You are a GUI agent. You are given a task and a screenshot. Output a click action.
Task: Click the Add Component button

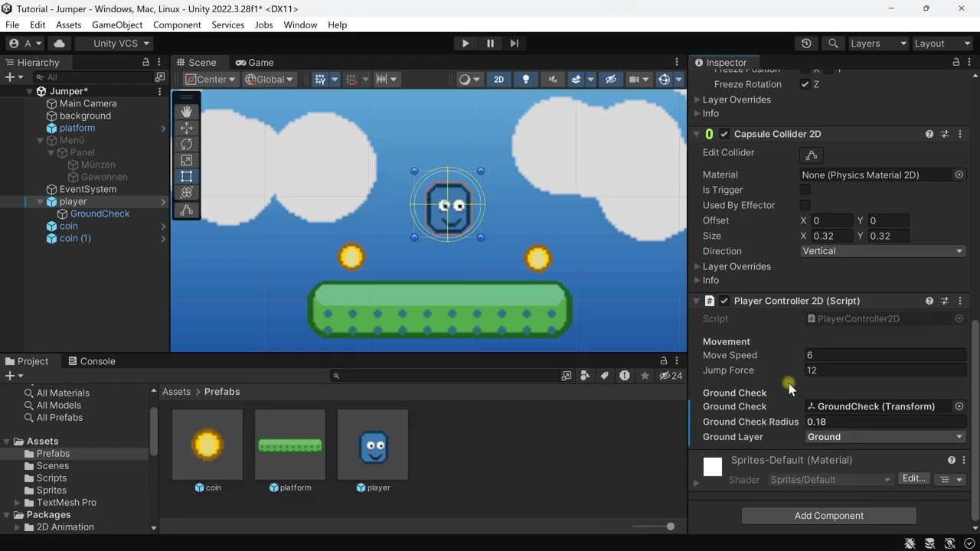tap(828, 516)
